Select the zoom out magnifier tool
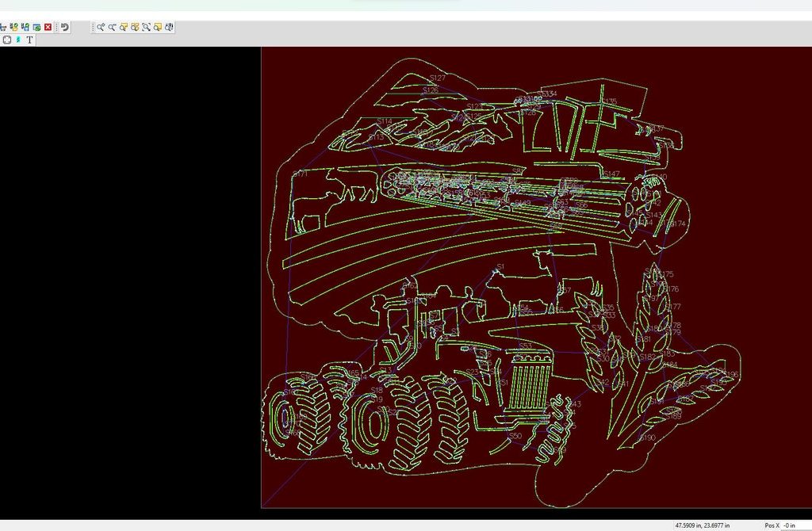812x531 pixels. (x=113, y=27)
